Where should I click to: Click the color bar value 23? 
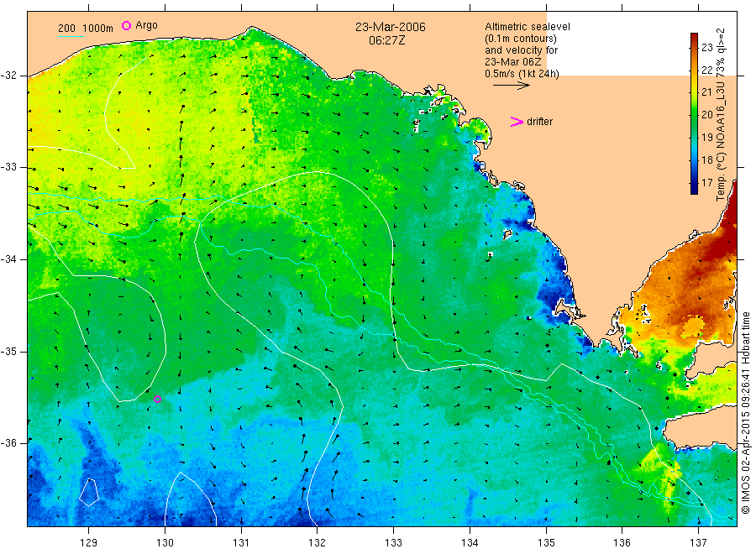(706, 47)
